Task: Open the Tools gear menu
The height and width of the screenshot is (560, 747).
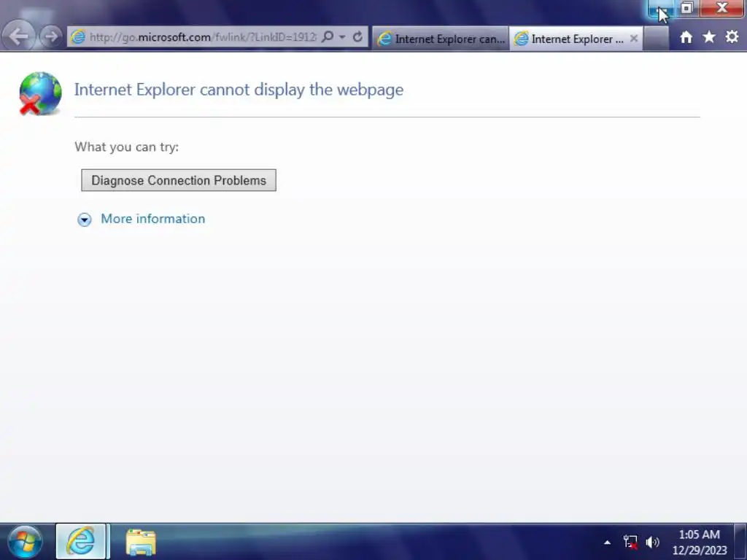Action: [732, 36]
